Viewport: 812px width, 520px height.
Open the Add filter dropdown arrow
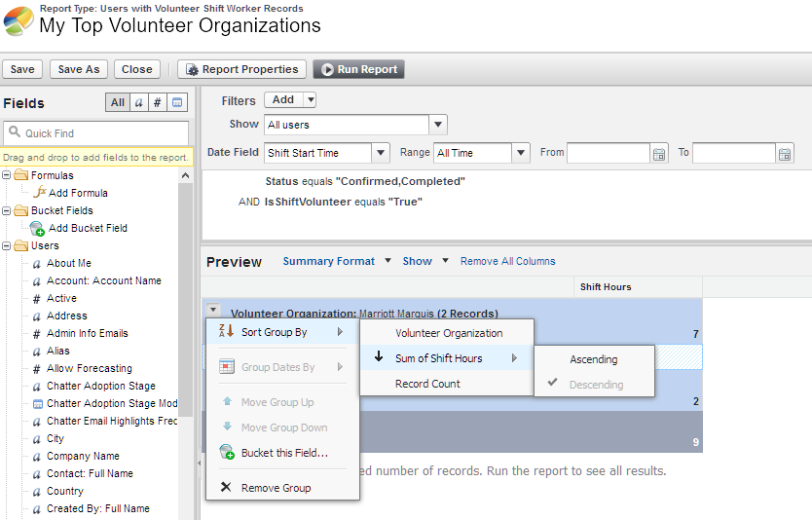(311, 100)
